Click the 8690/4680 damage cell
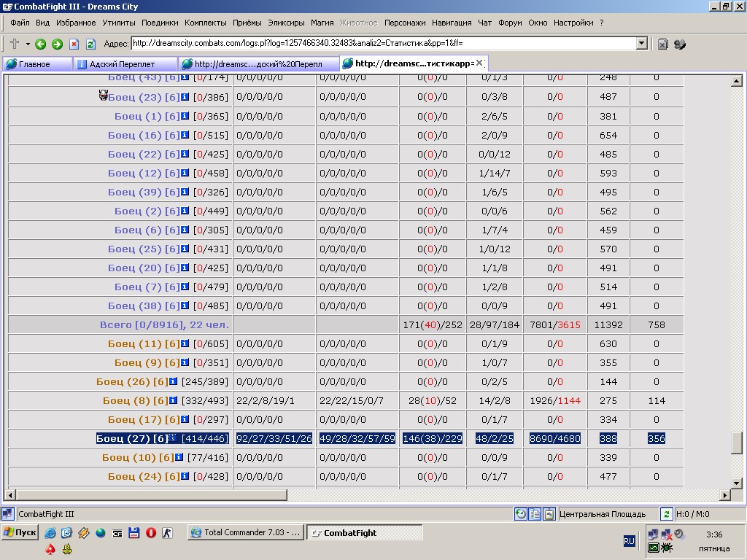Viewport: 747px width, 560px height. pyautogui.click(x=555, y=438)
